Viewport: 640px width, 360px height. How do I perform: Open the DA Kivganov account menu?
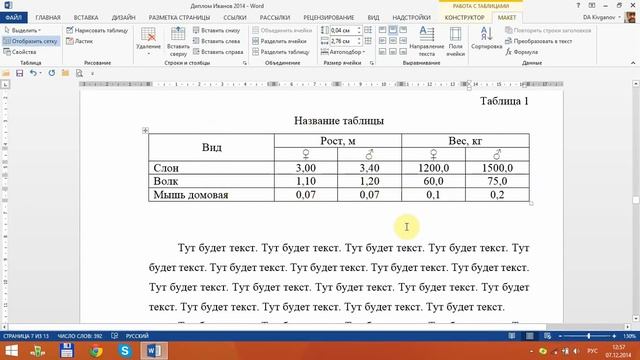pyautogui.click(x=602, y=18)
